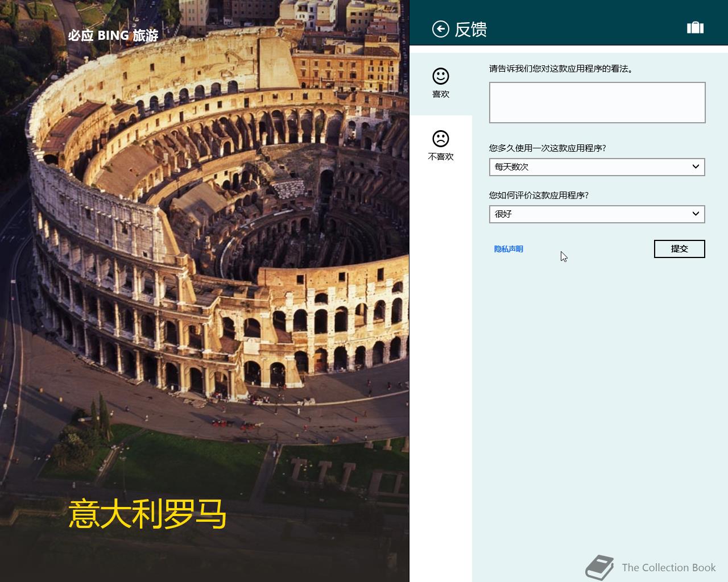Image resolution: width=728 pixels, height=582 pixels.
Task: Click the 请告诉我们您对这款应用程序的看法 prompt
Action: coord(561,69)
